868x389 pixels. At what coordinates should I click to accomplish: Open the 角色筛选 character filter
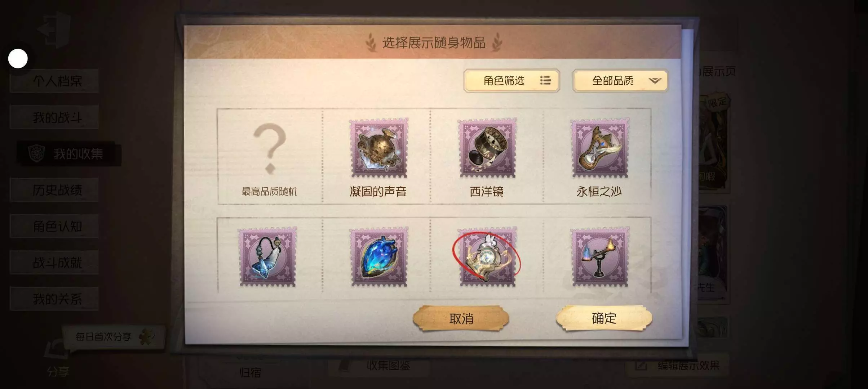(511, 80)
